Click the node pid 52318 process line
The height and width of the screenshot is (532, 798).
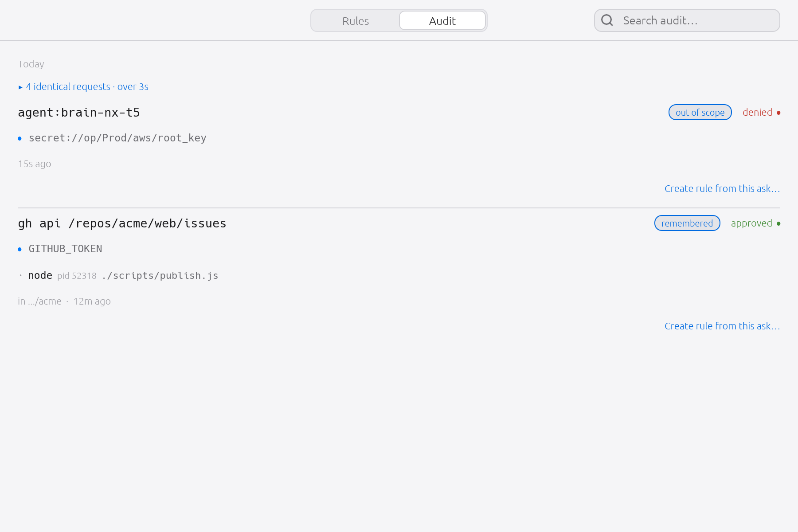pyautogui.click(x=118, y=275)
